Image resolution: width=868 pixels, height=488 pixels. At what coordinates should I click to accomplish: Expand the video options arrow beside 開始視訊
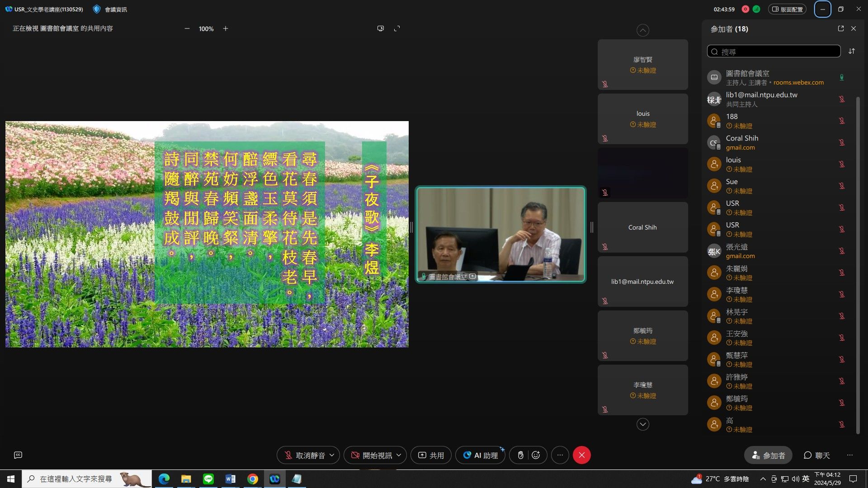(x=399, y=455)
